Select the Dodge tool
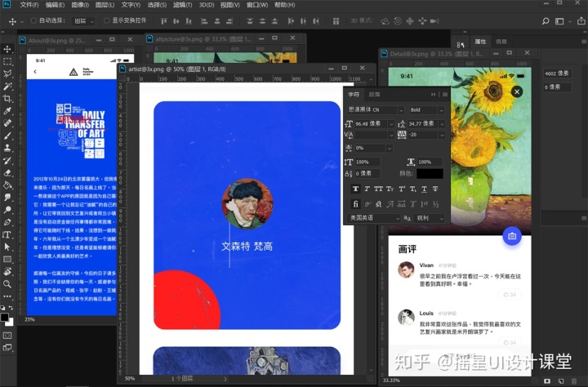This screenshot has height=387, width=588. [x=7, y=210]
